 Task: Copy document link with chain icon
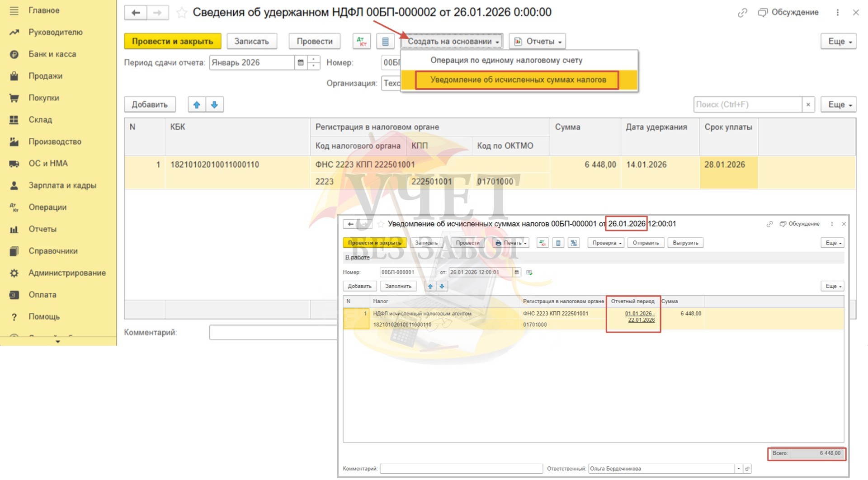[742, 13]
